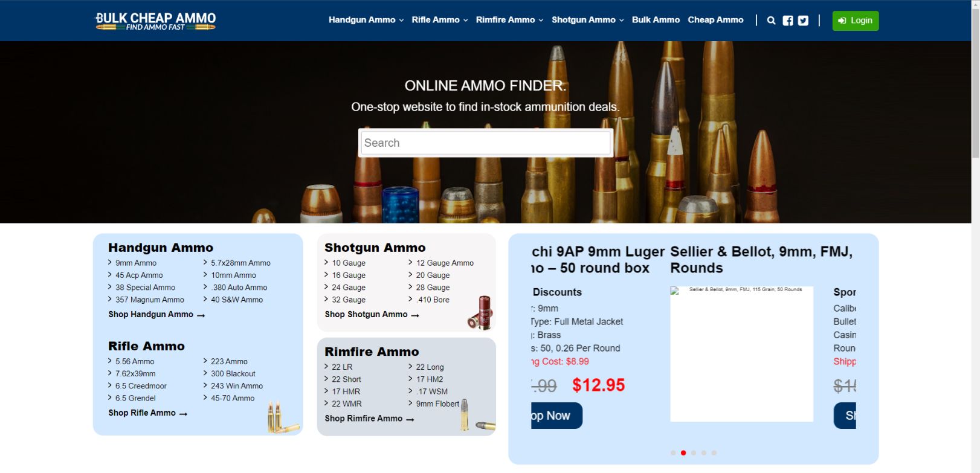Open the 22 Short link
The width and height of the screenshot is (980, 473).
(346, 379)
